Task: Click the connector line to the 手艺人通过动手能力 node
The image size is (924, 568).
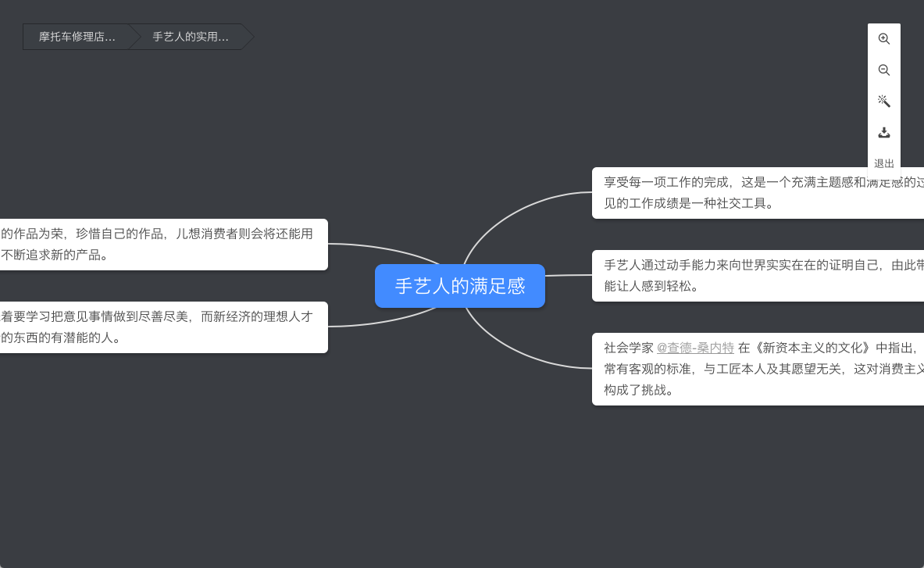Action: click(569, 275)
